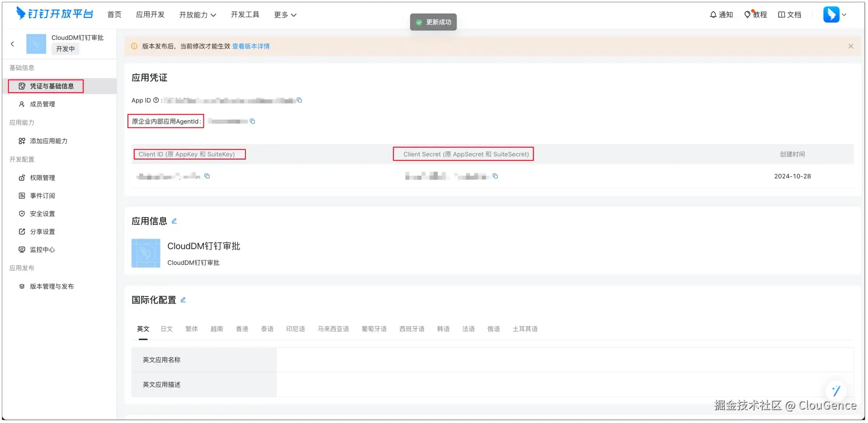Image resolution: width=868 pixels, height=423 pixels.
Task: Expand the 更多 dropdown menu
Action: click(x=285, y=15)
